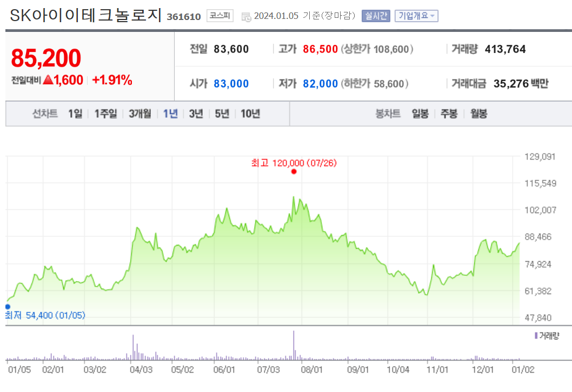Click the 선차트 label
Image resolution: width=572 pixels, height=392 pixels.
pyautogui.click(x=45, y=114)
